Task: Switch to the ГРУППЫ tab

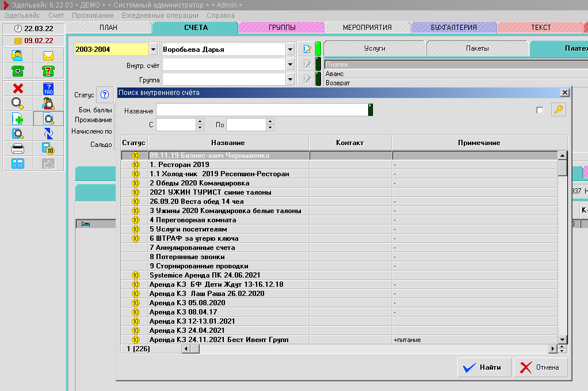Action: pyautogui.click(x=281, y=28)
